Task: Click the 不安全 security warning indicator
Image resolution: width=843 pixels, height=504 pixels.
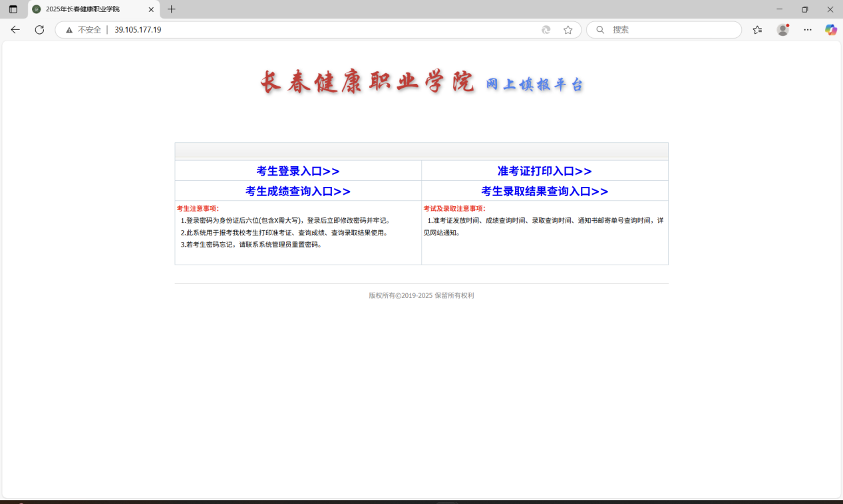Action: [x=83, y=30]
